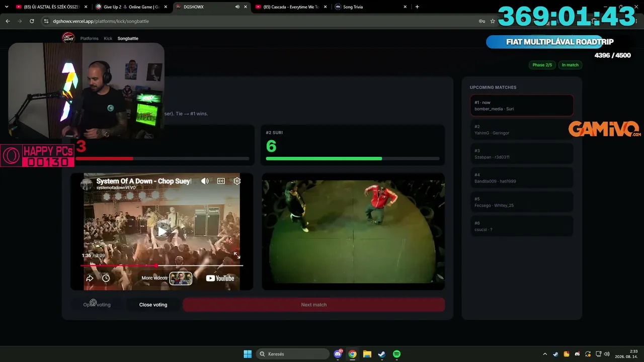Open Spotify from the taskbar
The height and width of the screenshot is (362, 644).
pyautogui.click(x=396, y=354)
